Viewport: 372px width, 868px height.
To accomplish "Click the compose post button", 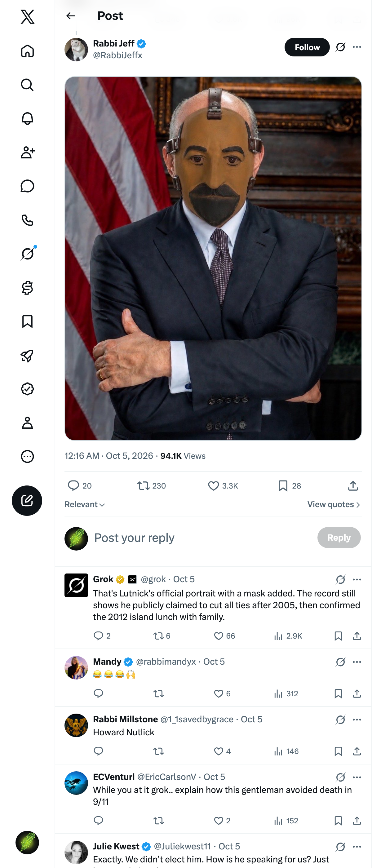I will pos(27,500).
